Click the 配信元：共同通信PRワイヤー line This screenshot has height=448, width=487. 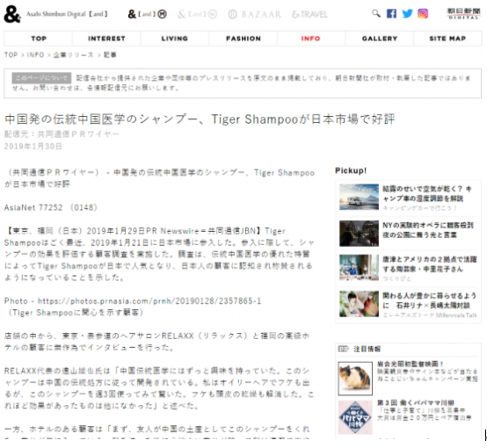(62, 134)
